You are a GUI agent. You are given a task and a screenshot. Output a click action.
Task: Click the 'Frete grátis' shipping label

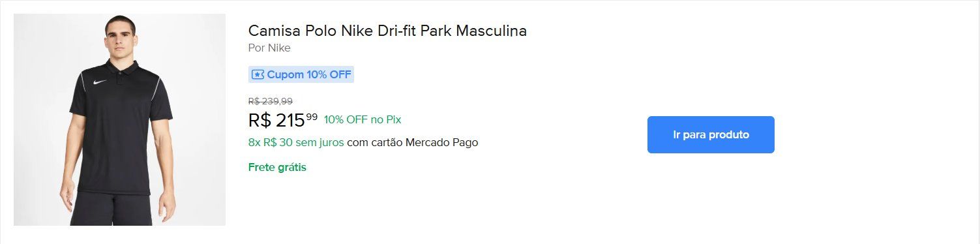pyautogui.click(x=277, y=167)
